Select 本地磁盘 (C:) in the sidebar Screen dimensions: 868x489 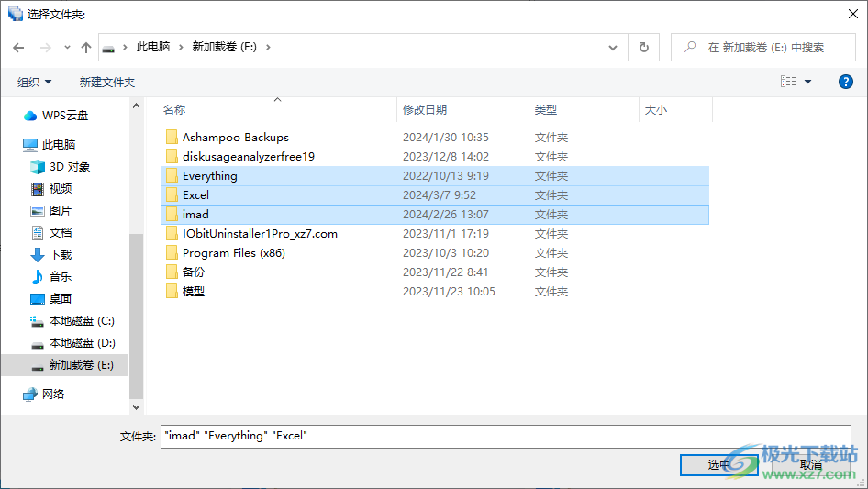coord(72,320)
